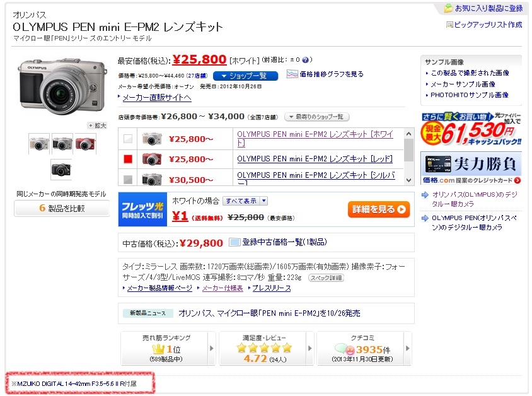Open the メーカーサンプル画像 link
The image size is (532, 396).
pos(463,84)
